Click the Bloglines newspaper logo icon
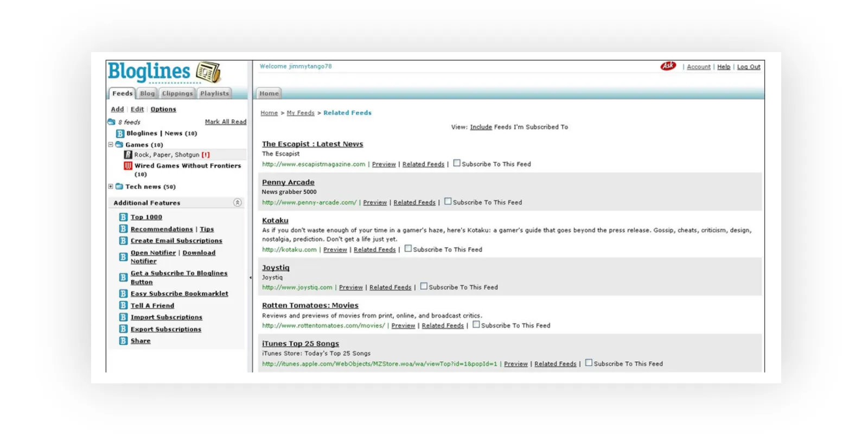This screenshot has width=868, height=434. (208, 72)
